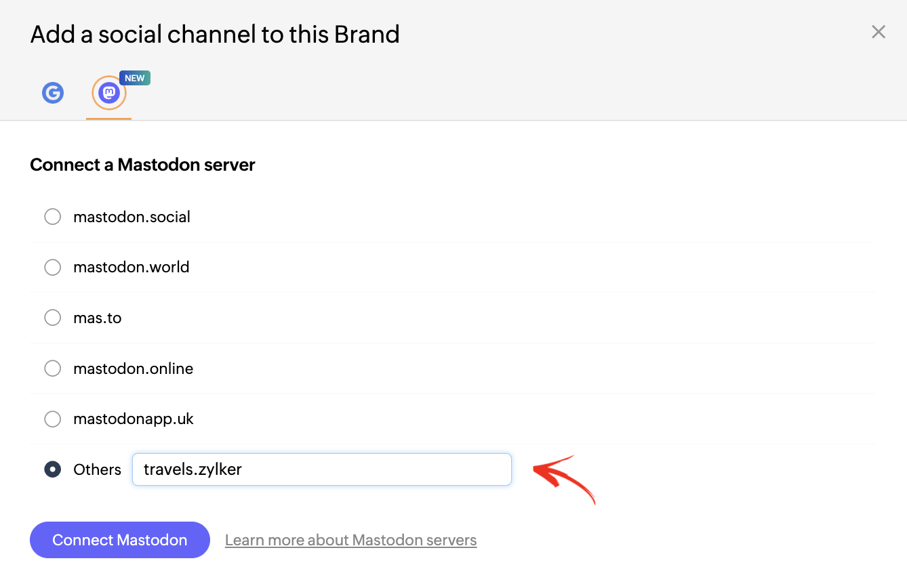Click the mastodonapp.uk server label
Screen dimensions: 907x588
click(x=134, y=419)
